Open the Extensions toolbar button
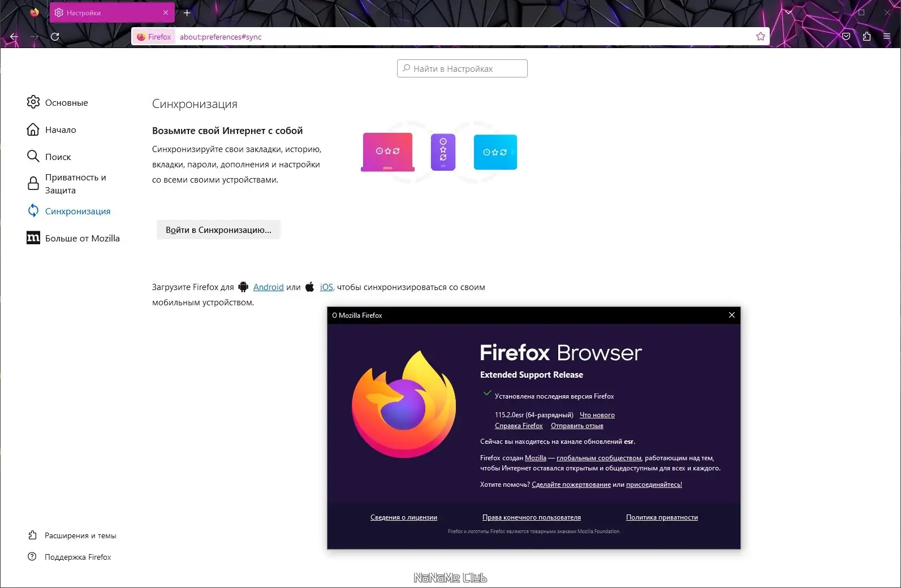Screen dimensions: 901x588 click(866, 37)
